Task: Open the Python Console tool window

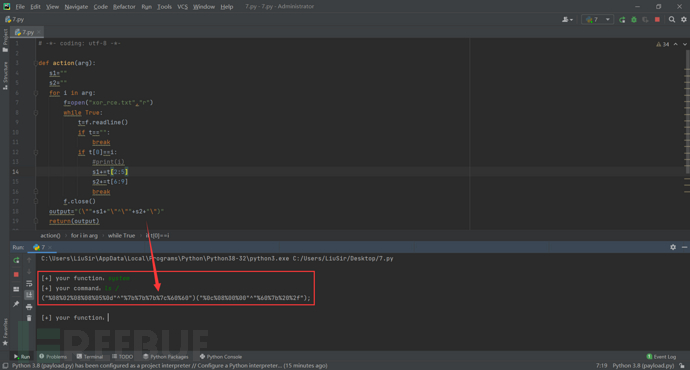Action: click(x=221, y=356)
